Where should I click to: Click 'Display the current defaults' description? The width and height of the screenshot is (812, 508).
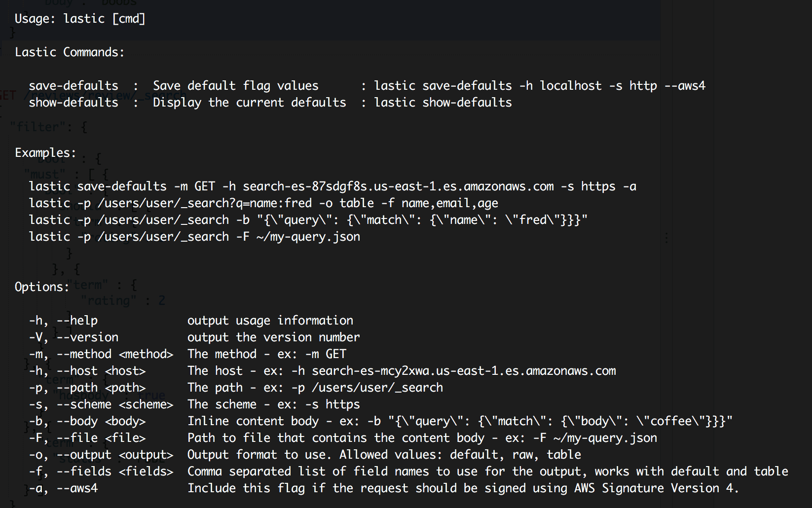[250, 103]
